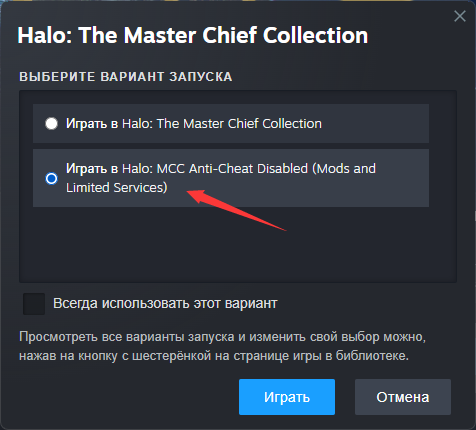Image resolution: width=476 pixels, height=430 pixels.
Task: Click the word библиотеке in the hint
Action: tap(372, 356)
